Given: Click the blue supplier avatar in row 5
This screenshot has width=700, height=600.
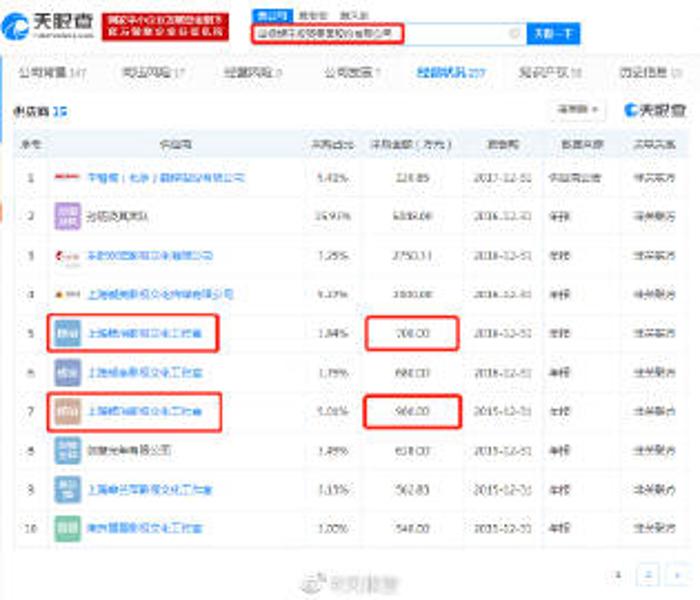Looking at the screenshot, I should pyautogui.click(x=68, y=333).
